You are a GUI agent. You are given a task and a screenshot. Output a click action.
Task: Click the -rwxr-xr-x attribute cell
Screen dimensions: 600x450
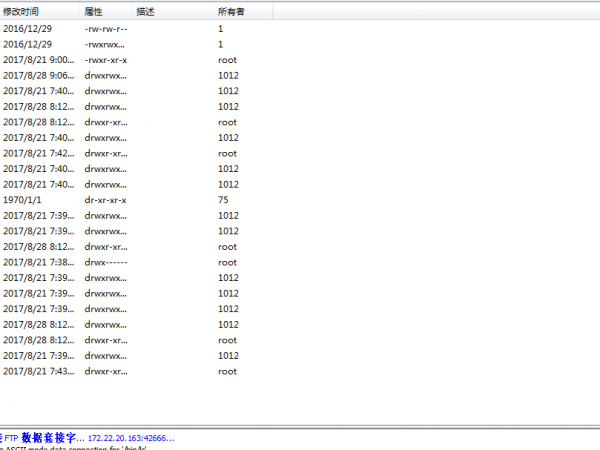tap(105, 60)
